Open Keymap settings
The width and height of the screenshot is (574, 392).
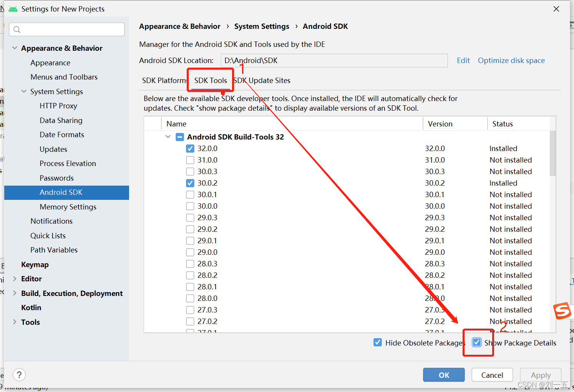click(x=35, y=264)
